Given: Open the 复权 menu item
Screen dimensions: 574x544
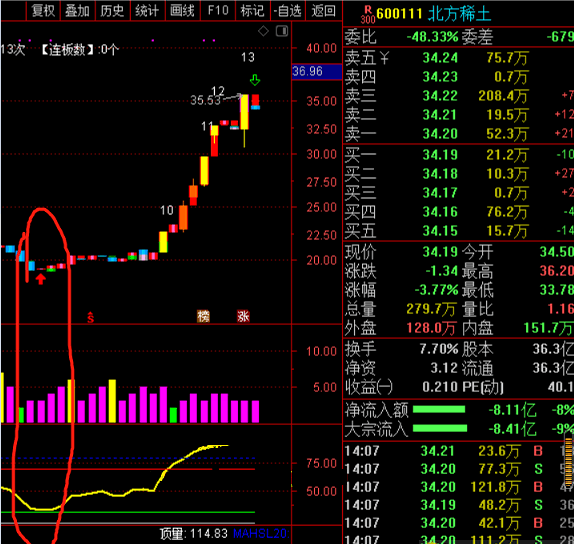Looking at the screenshot, I should (x=43, y=11).
